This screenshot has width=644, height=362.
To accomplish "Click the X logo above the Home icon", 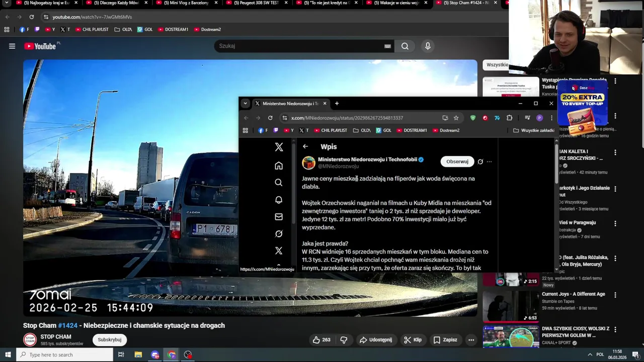I will tap(279, 147).
